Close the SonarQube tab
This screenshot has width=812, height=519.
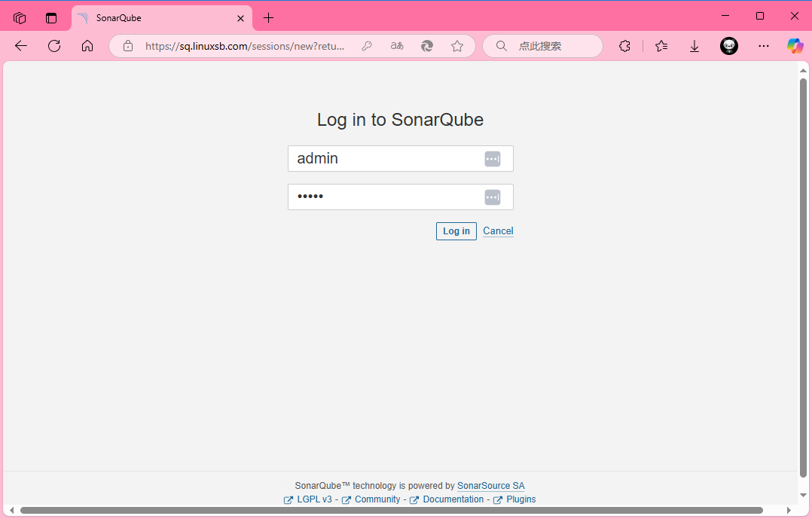240,18
